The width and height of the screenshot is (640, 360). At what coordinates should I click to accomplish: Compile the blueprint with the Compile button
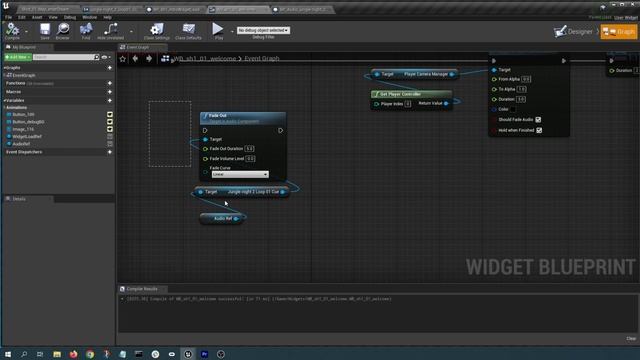tap(12, 31)
